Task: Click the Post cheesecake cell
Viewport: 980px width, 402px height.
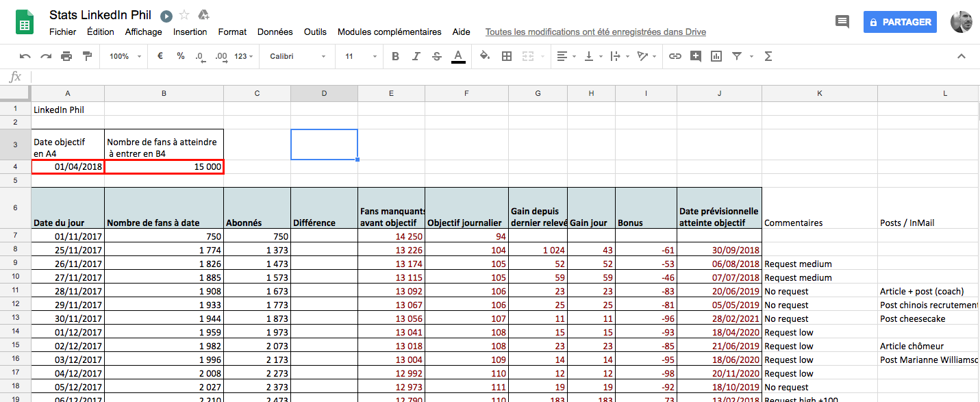Action: pyautogui.click(x=929, y=318)
